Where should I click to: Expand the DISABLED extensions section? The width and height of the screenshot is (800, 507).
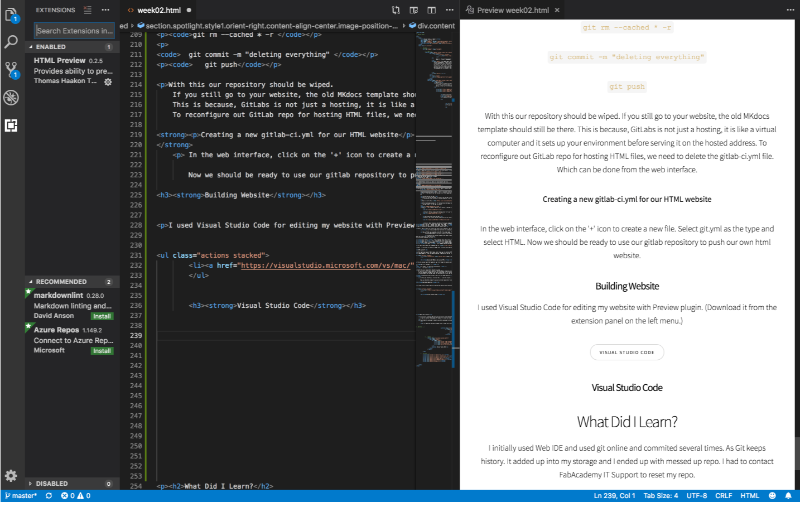(72, 484)
